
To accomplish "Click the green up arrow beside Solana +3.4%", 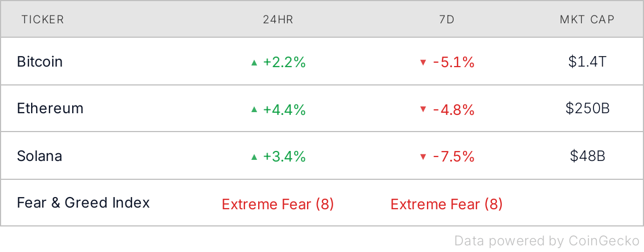I will click(x=254, y=157).
